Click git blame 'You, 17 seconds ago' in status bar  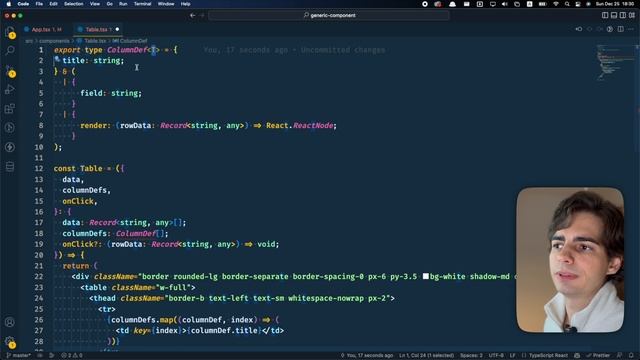coord(367,356)
